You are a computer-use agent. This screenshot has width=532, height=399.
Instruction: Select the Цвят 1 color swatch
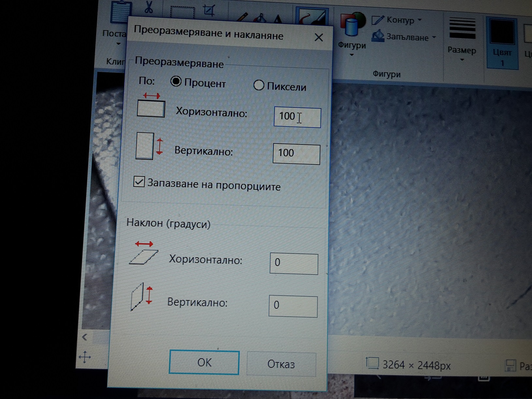[502, 42]
